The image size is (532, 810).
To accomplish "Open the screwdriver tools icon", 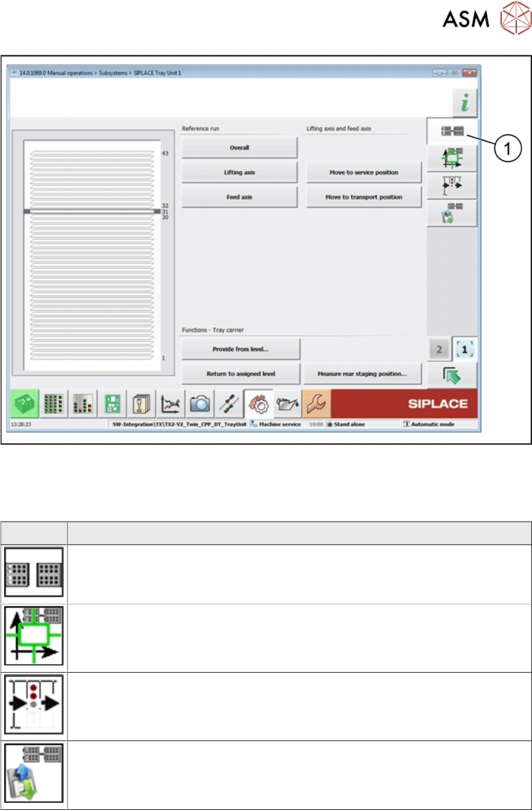I will [x=229, y=404].
